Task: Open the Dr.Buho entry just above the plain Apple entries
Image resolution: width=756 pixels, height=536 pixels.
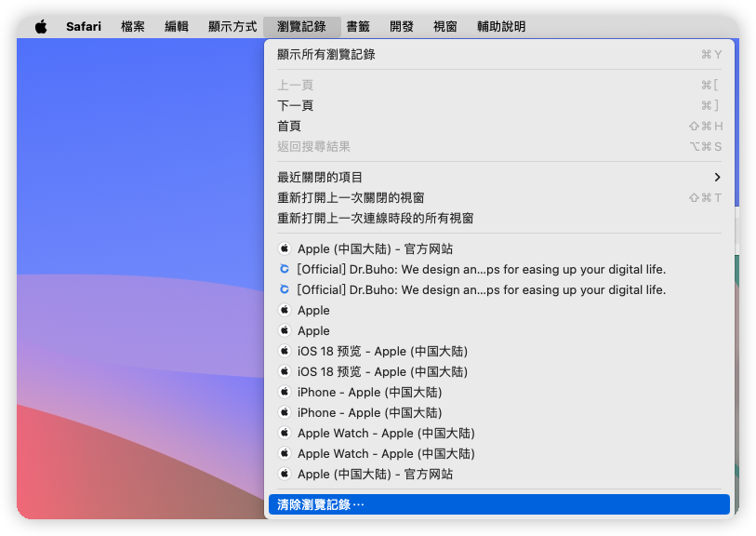Action: click(x=499, y=290)
